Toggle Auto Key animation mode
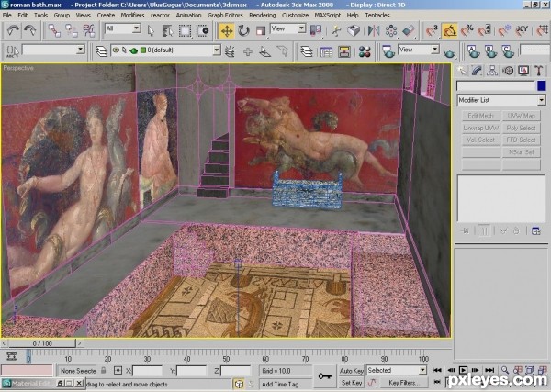551x392 pixels. tap(351, 371)
